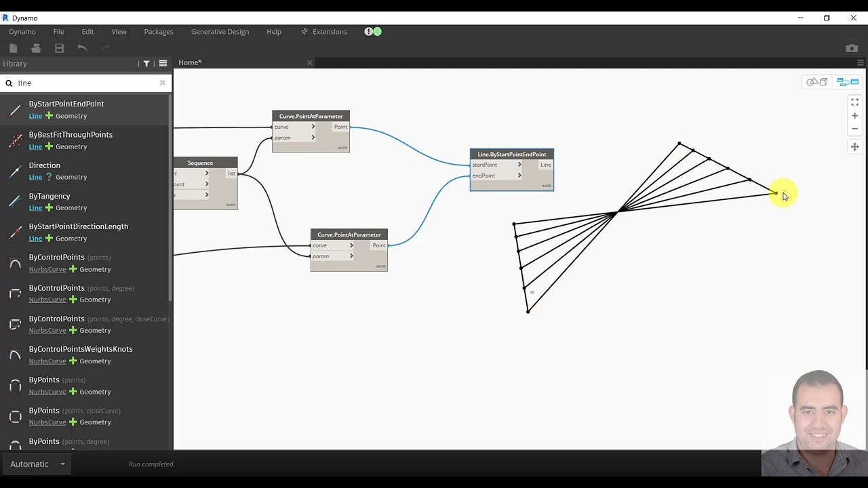Close the Home* workspace tab
868x488 pixels.
(x=309, y=62)
